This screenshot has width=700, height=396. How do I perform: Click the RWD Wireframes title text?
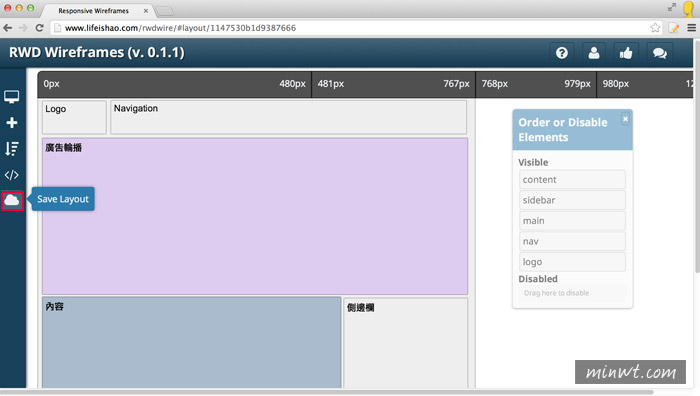[x=97, y=52]
